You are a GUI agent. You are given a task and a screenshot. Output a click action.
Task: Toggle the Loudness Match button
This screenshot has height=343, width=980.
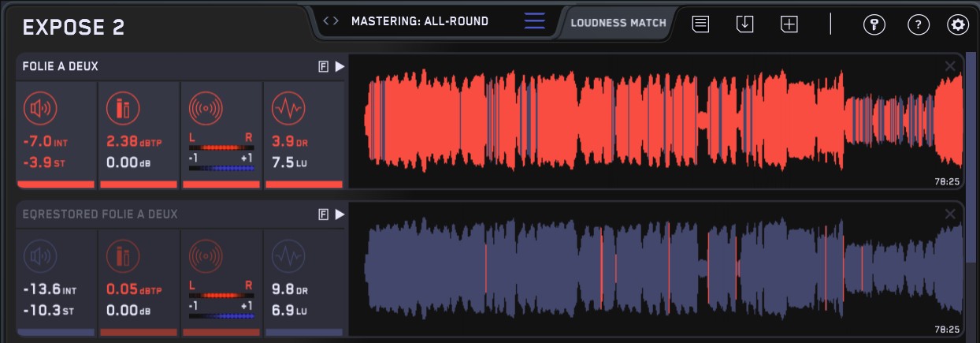click(619, 22)
